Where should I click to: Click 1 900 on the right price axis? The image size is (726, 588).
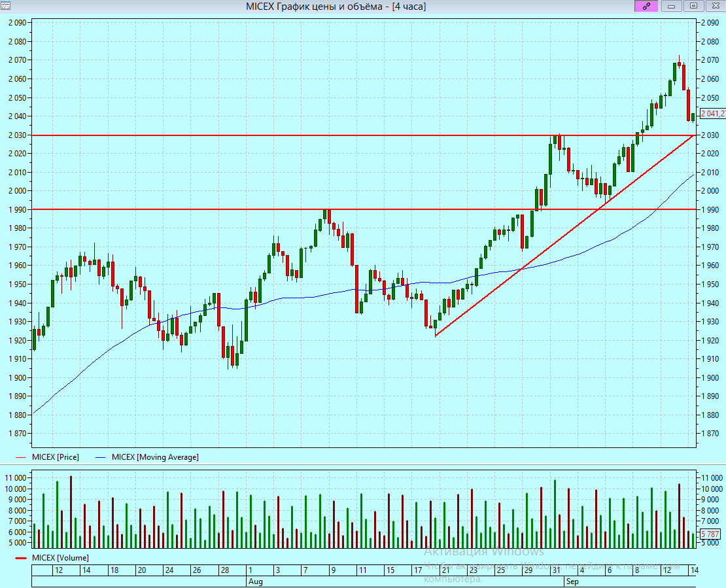click(x=710, y=378)
